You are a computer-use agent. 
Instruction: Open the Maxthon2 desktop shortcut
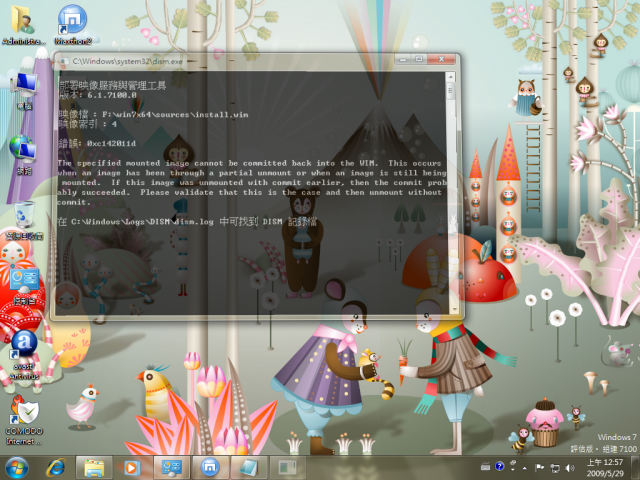point(73,24)
